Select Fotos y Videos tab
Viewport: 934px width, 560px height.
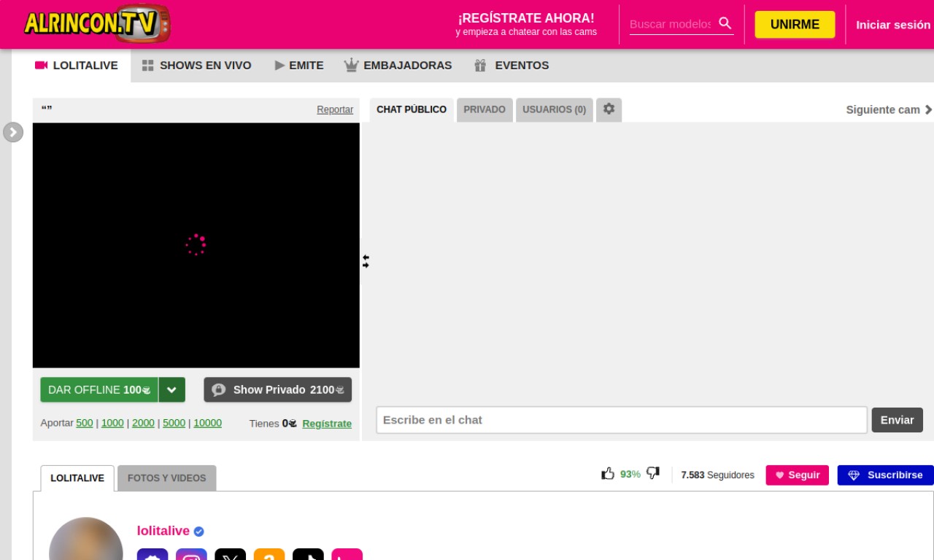click(166, 478)
